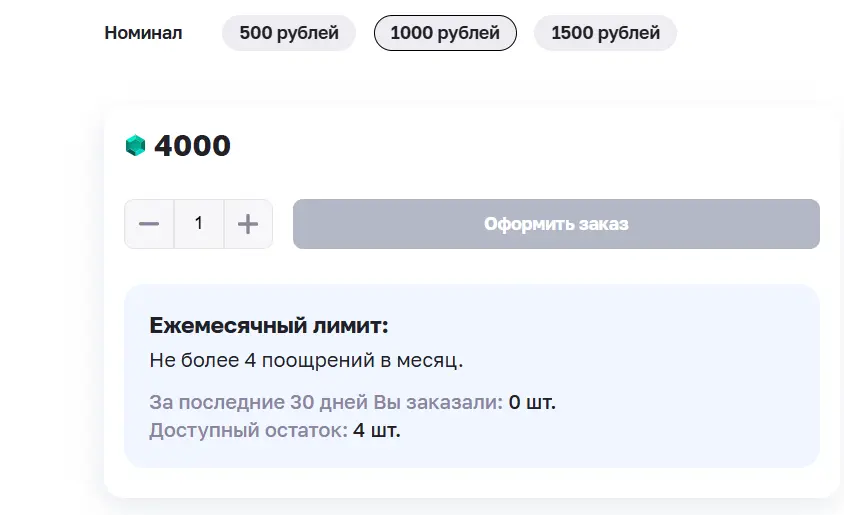Click the Ежемесячный лимит heading

[269, 326]
